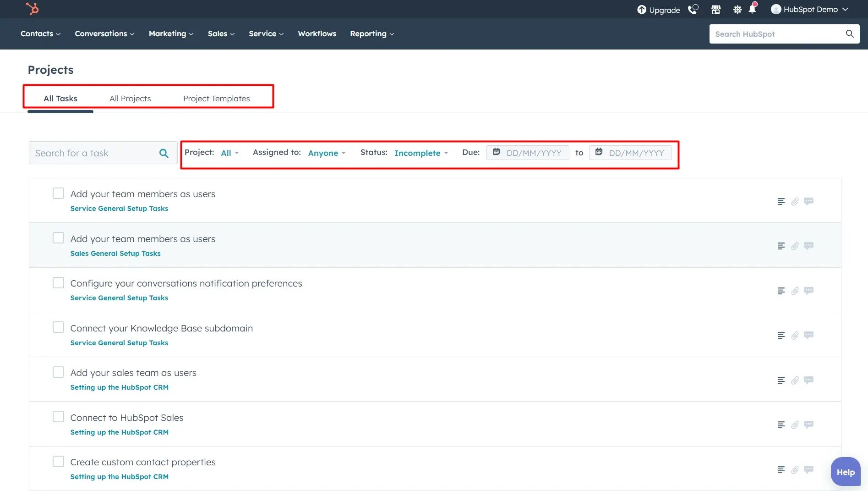Open calendar icon for due start date
Image resolution: width=868 pixels, height=491 pixels.
click(496, 152)
